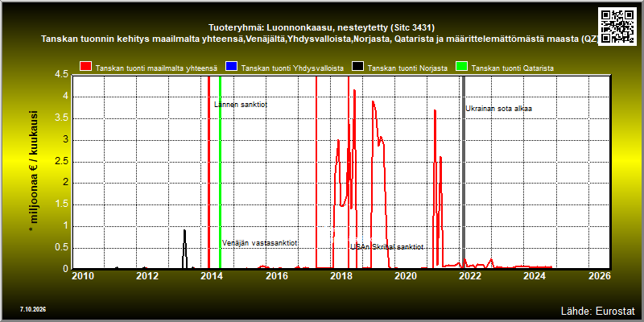Click the green Russian counter-sanctions marker line
Image resolution: width=644 pixels, height=322 pixels.
pos(220,172)
